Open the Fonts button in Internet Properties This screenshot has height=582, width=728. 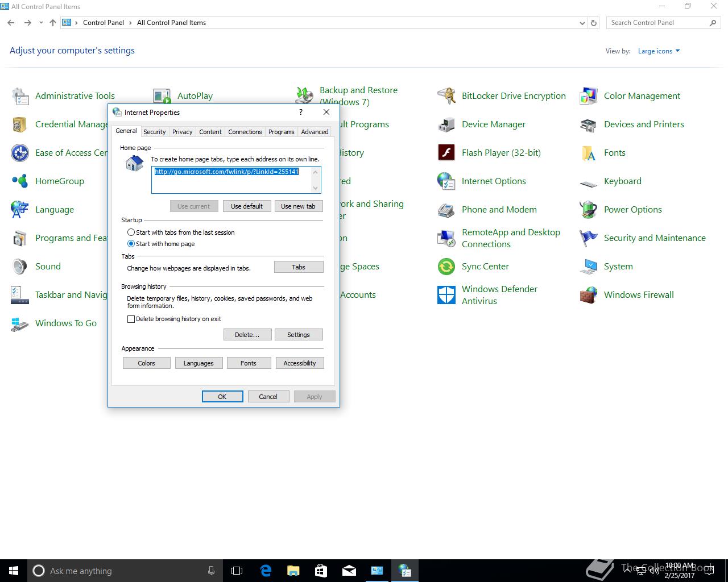coord(249,363)
